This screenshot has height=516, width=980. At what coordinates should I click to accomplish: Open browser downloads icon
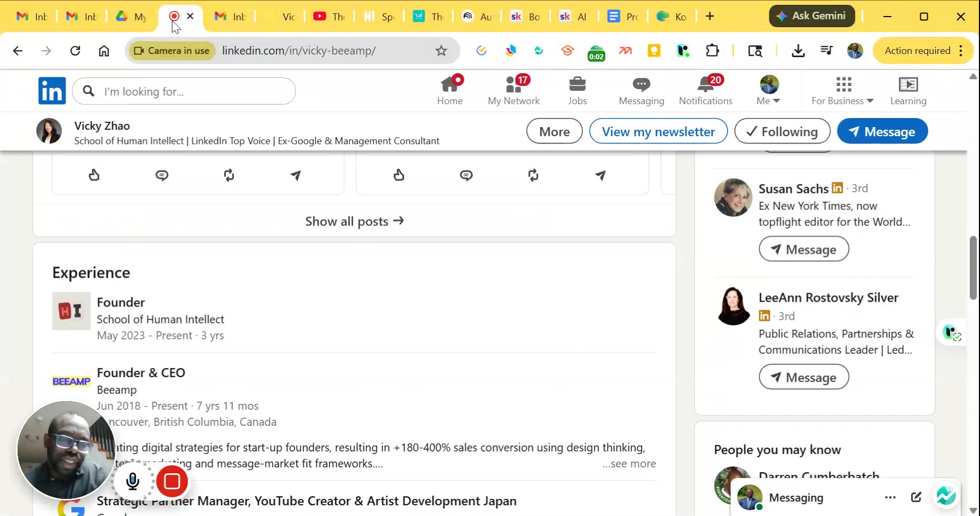(x=797, y=51)
